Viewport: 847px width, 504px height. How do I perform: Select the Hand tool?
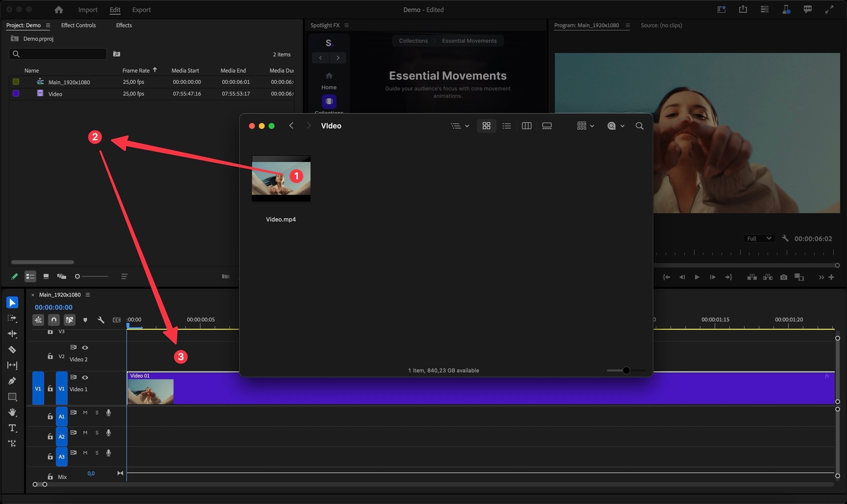[x=12, y=412]
